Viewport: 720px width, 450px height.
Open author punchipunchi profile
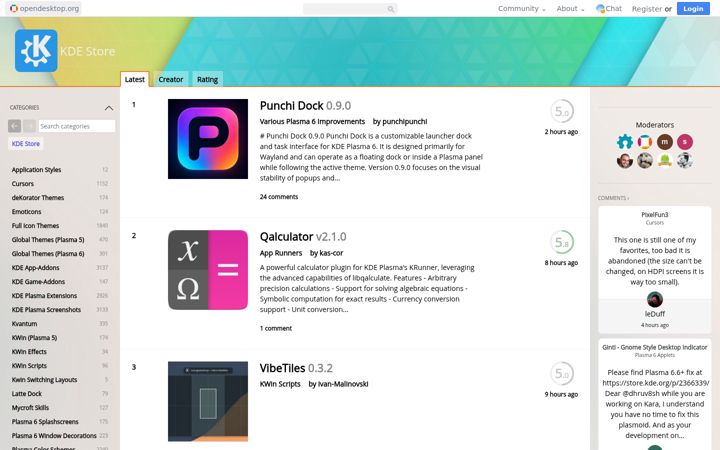pyautogui.click(x=405, y=121)
